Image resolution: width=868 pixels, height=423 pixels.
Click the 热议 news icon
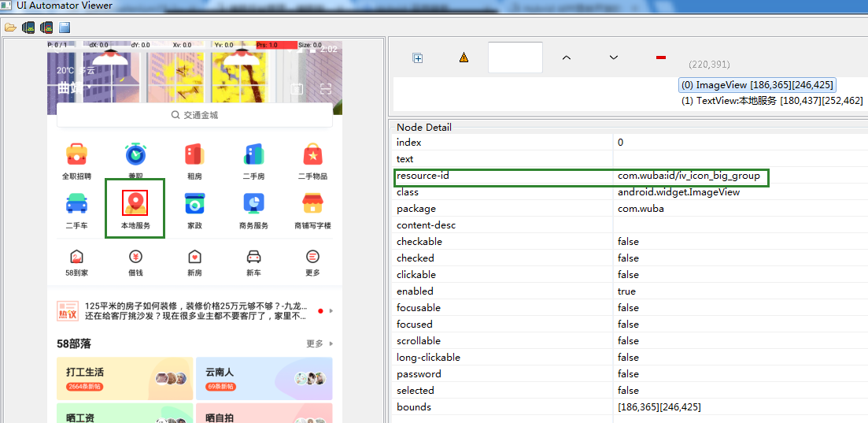tap(68, 311)
